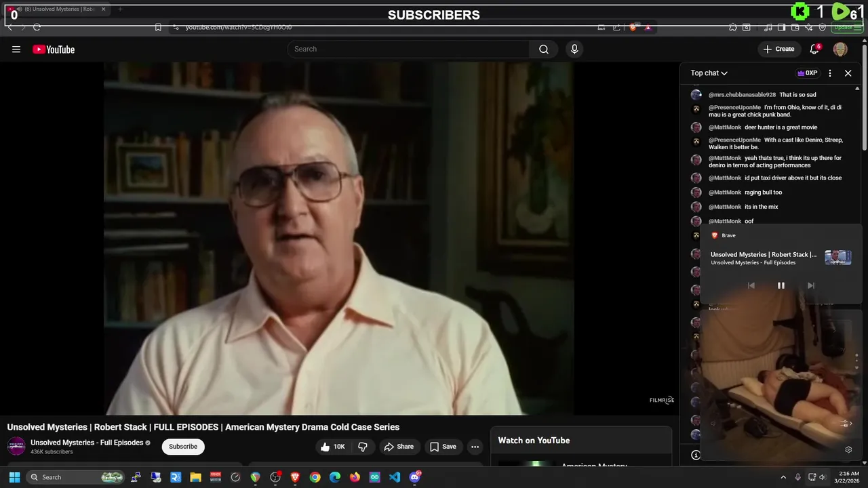The width and height of the screenshot is (868, 488).
Task: Open Google Chrome from the taskbar
Action: pos(315,477)
